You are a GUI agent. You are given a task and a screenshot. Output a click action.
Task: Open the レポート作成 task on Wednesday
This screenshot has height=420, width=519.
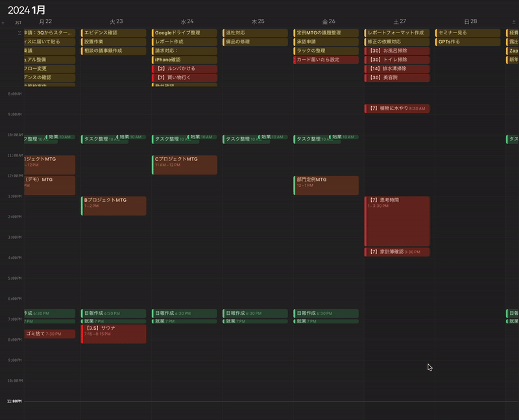184,42
